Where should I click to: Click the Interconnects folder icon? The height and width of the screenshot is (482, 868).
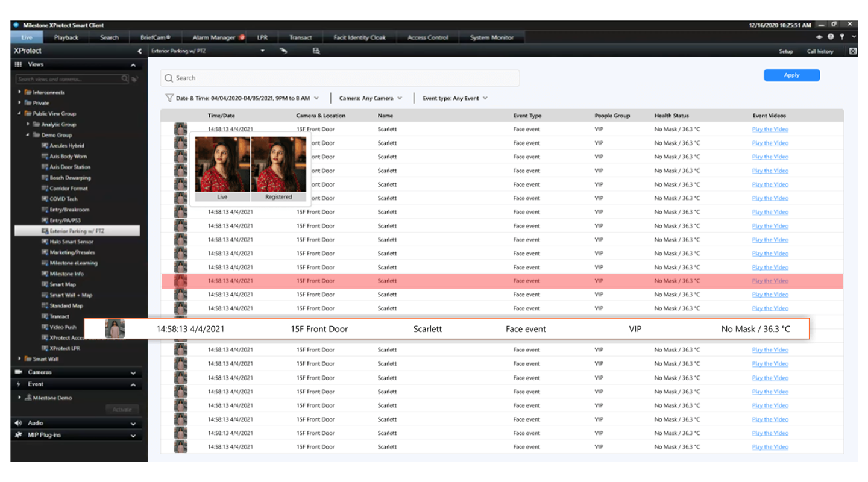pyautogui.click(x=28, y=93)
